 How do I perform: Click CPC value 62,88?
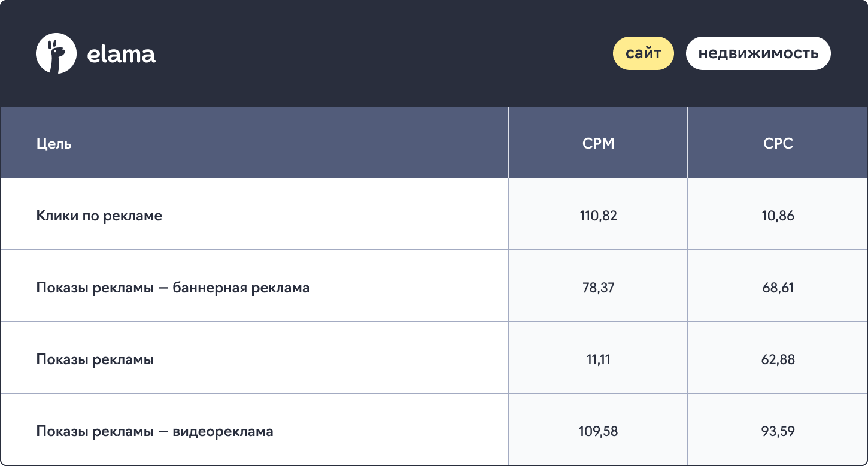pyautogui.click(x=778, y=359)
